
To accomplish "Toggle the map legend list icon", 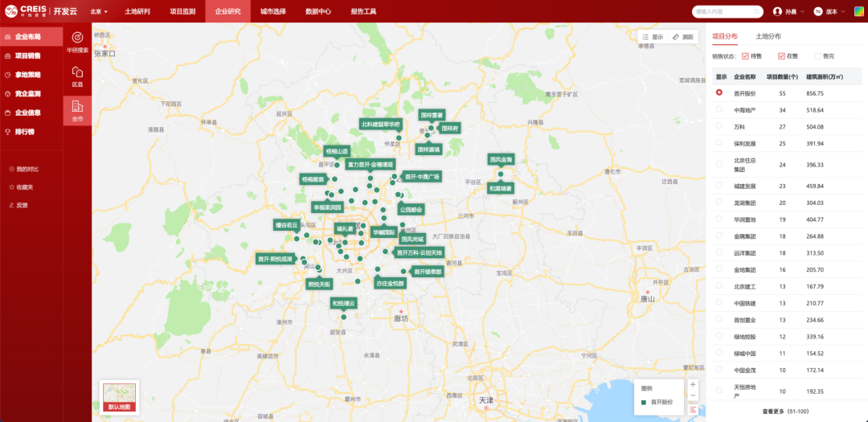I will click(x=693, y=409).
